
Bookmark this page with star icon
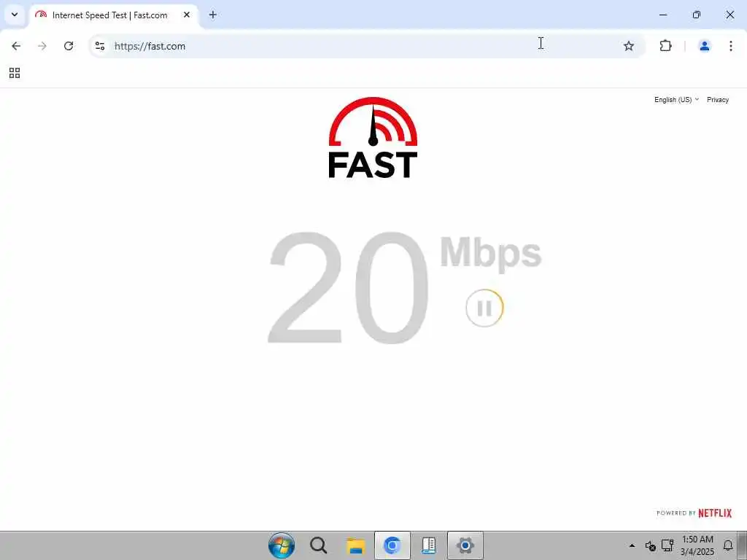629,46
